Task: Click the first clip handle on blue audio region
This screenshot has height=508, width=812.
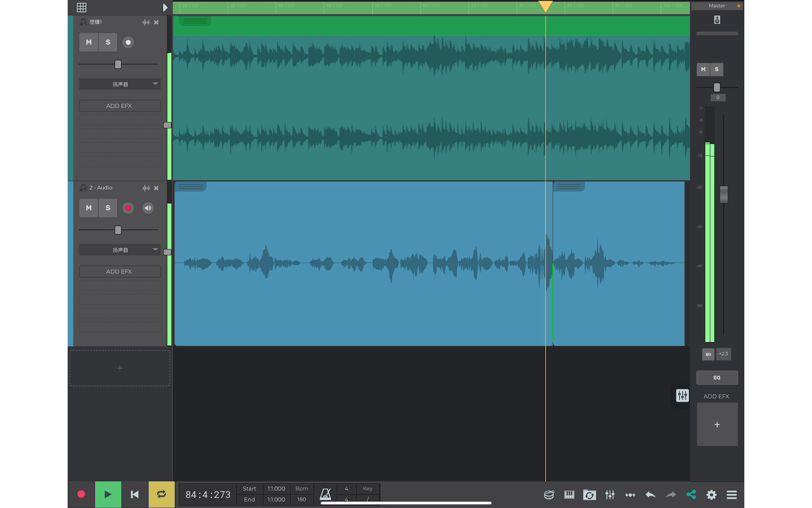Action: click(x=190, y=187)
